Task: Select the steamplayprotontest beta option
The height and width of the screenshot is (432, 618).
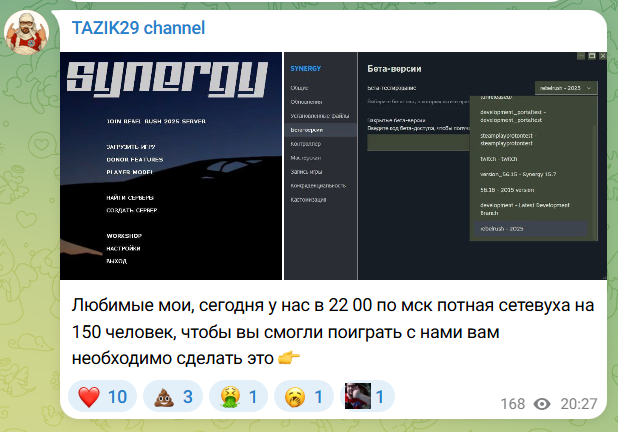Action: pos(508,139)
